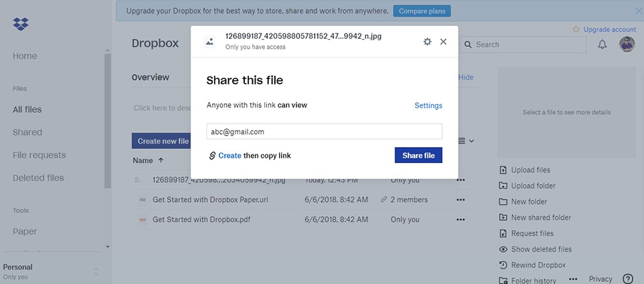Click the Upload files icon
Viewport: 644px width, 284px height.
click(503, 170)
